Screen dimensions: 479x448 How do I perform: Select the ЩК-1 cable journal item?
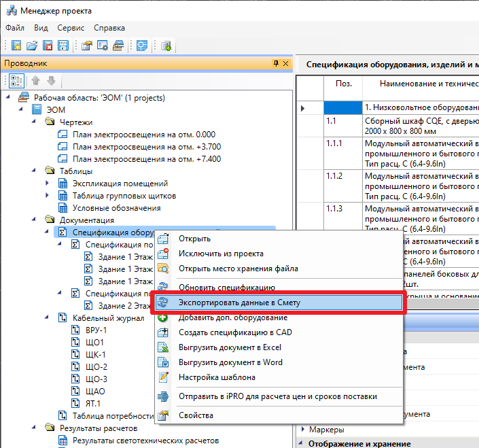pyautogui.click(x=95, y=355)
